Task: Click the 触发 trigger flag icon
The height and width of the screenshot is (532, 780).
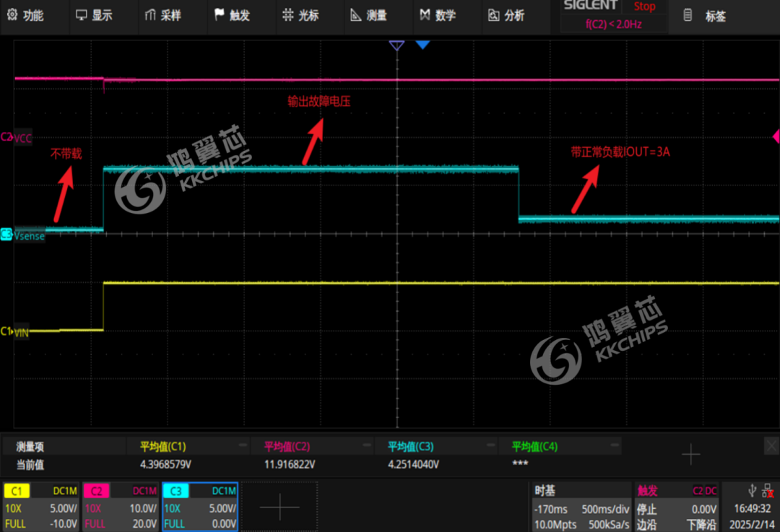Action: coord(220,14)
